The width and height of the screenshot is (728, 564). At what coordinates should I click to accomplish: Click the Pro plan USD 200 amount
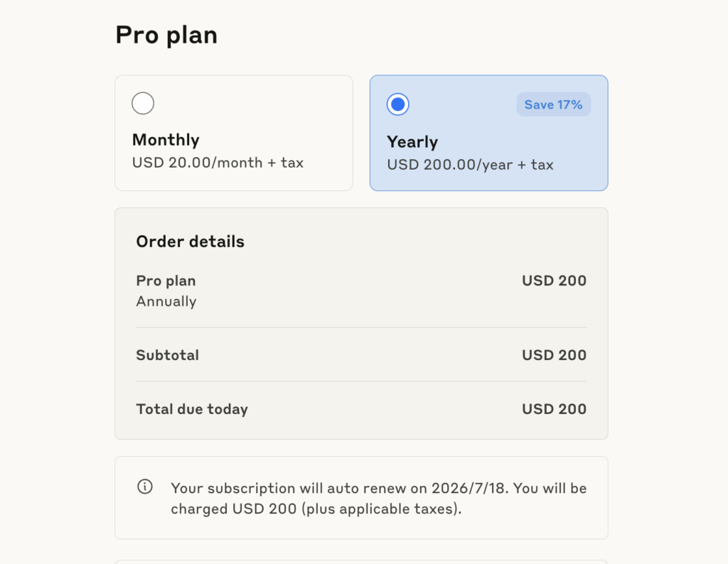coord(554,281)
